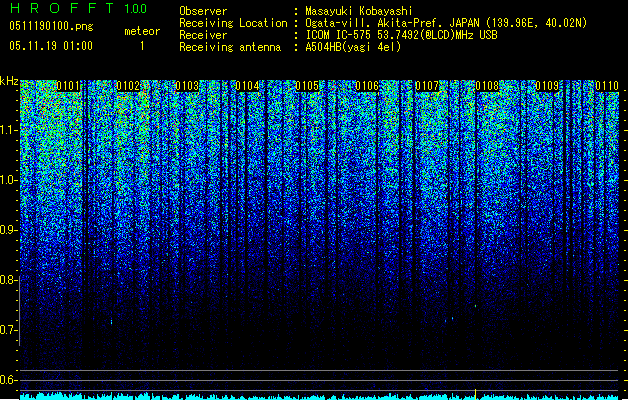Click the yellow meteor tick on bottom strip

click(475, 394)
